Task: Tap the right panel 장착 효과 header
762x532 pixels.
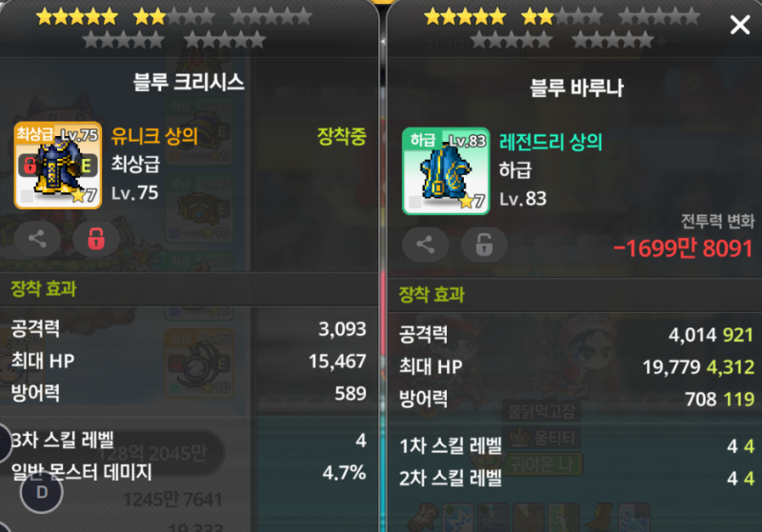Action: tap(431, 295)
